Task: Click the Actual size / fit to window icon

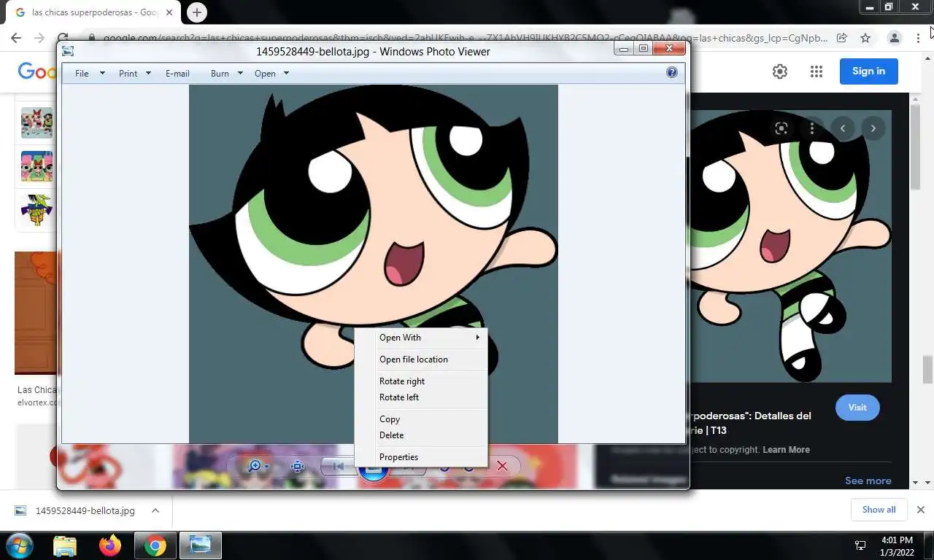Action: (x=298, y=466)
